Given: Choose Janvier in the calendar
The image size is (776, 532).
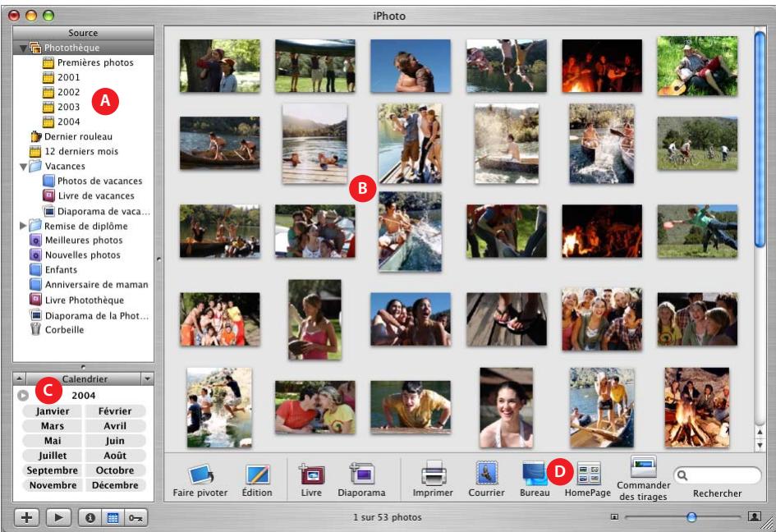Looking at the screenshot, I should tap(53, 411).
